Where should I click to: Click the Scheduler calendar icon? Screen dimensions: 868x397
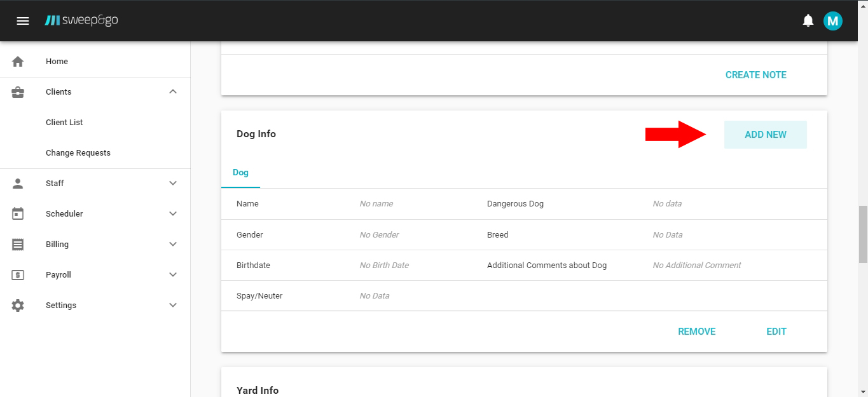17,213
